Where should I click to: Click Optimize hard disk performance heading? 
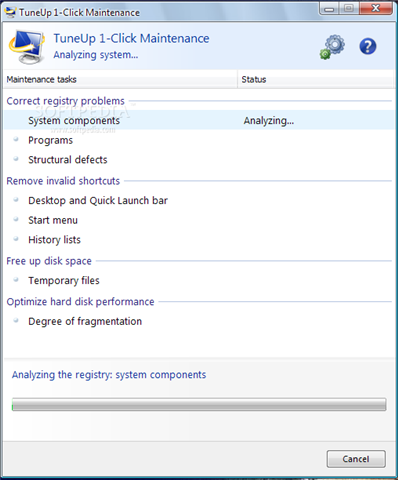coord(80,302)
